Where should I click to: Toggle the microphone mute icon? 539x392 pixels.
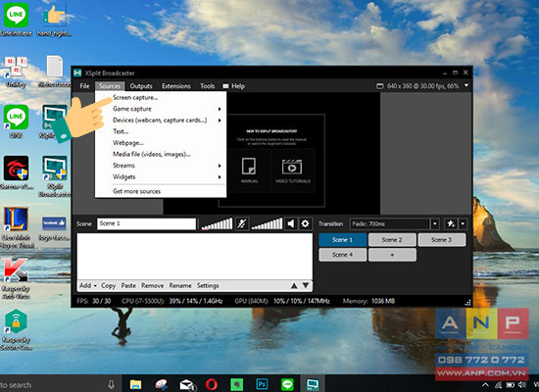pos(242,223)
